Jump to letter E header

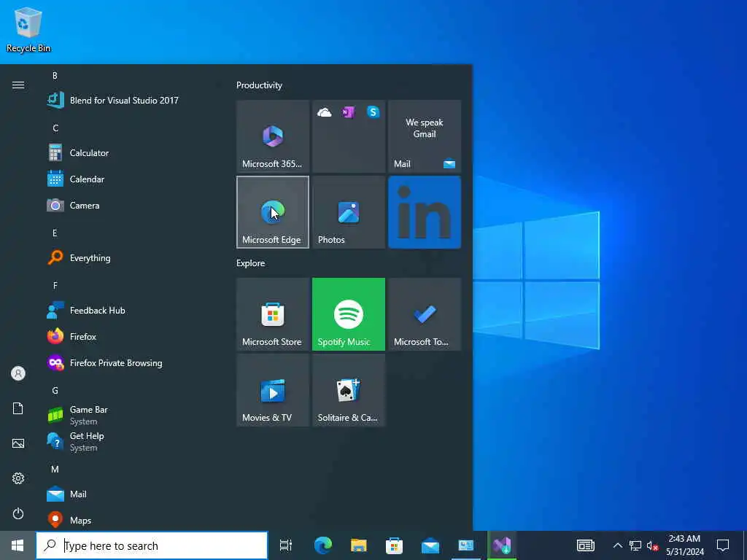(55, 233)
